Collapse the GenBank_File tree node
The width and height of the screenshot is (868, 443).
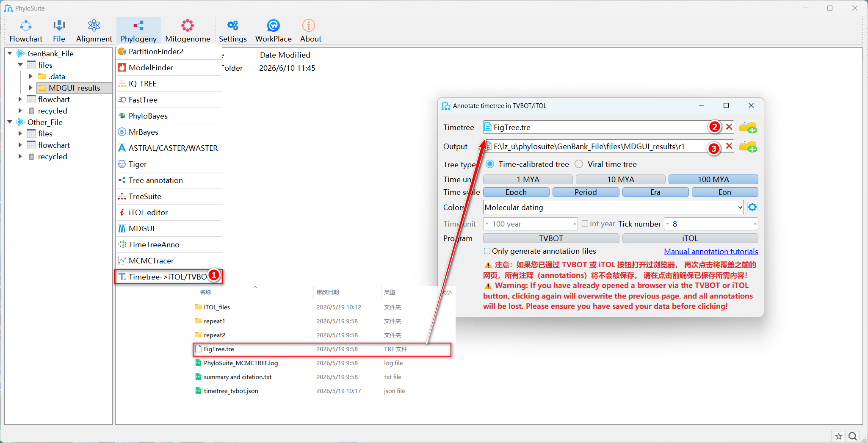10,53
